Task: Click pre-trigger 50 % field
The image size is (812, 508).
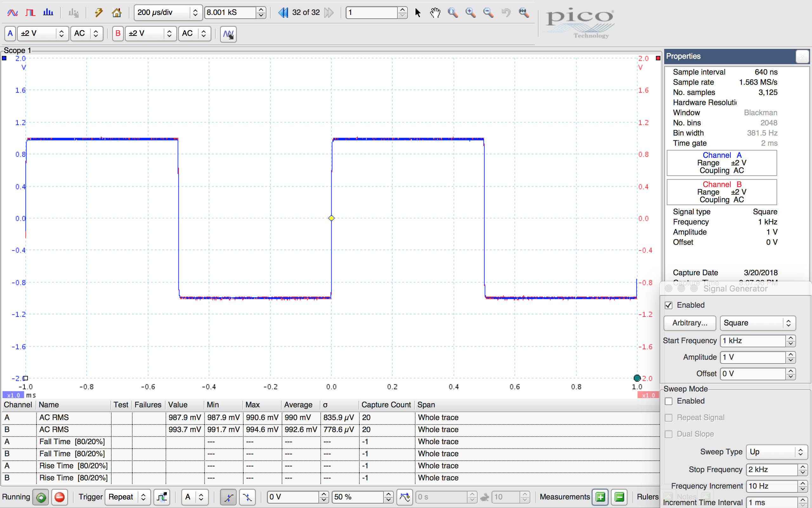Action: [x=357, y=497]
